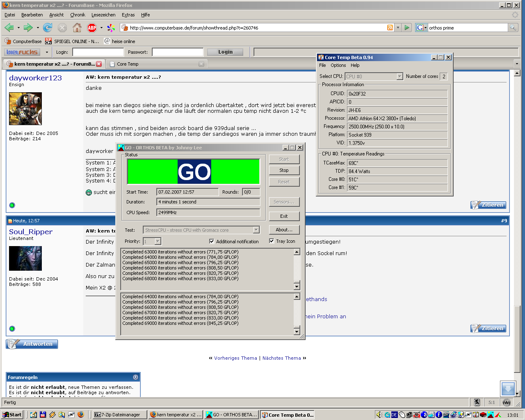Open the Lesezeichen menu

click(103, 15)
